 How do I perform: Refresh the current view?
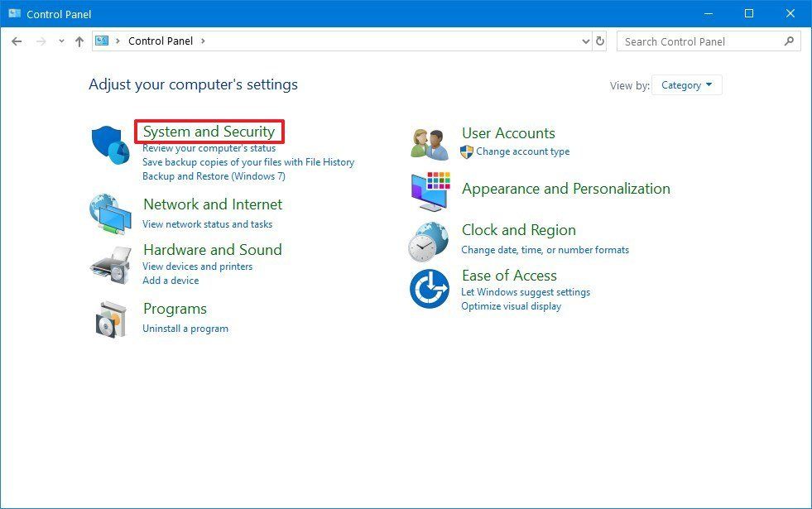599,41
